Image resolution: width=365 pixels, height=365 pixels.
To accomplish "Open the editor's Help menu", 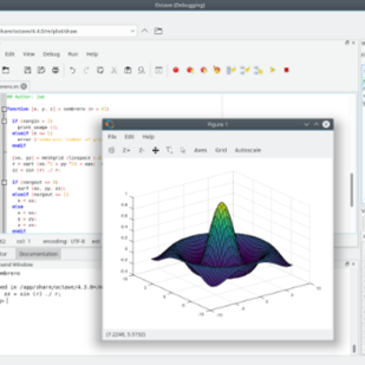I will click(x=92, y=54).
